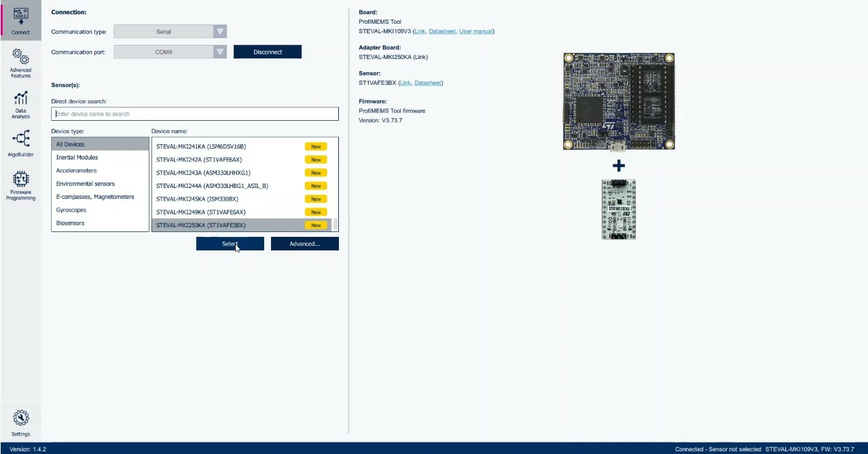Open the STEVAL-MKI109V3 board Link
Viewport: 868px width, 454px height.
tap(420, 31)
